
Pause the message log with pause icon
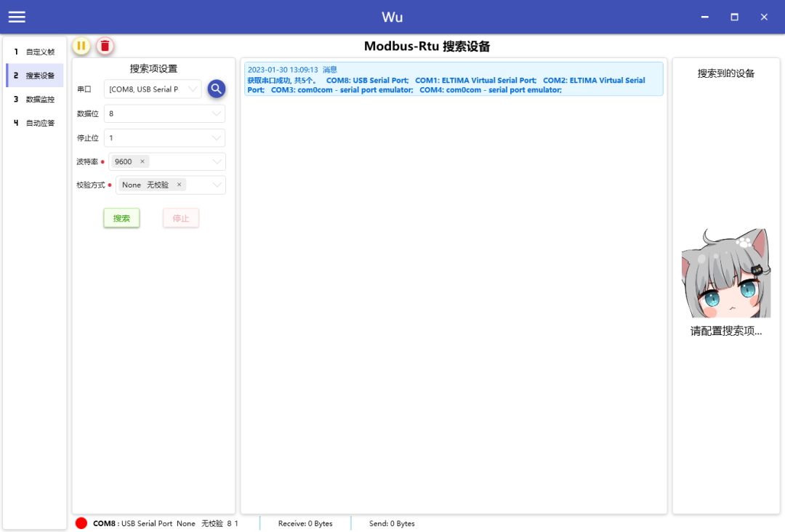81,45
